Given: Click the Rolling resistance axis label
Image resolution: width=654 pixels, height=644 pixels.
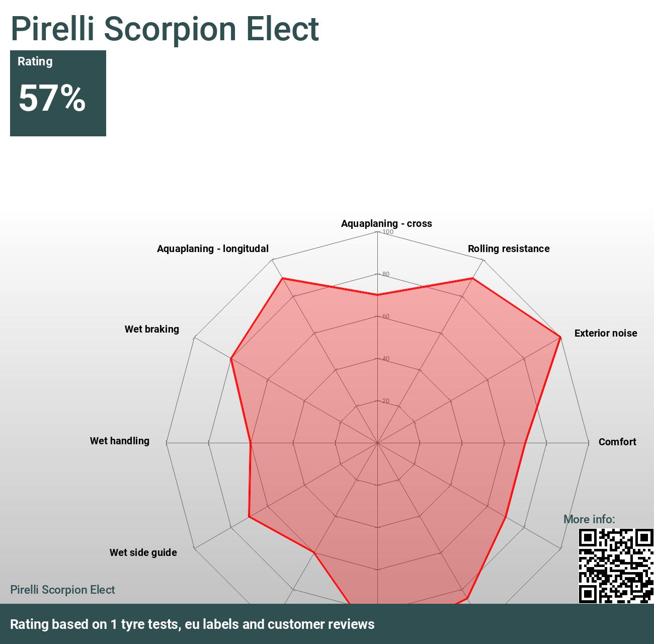Looking at the screenshot, I should [509, 249].
